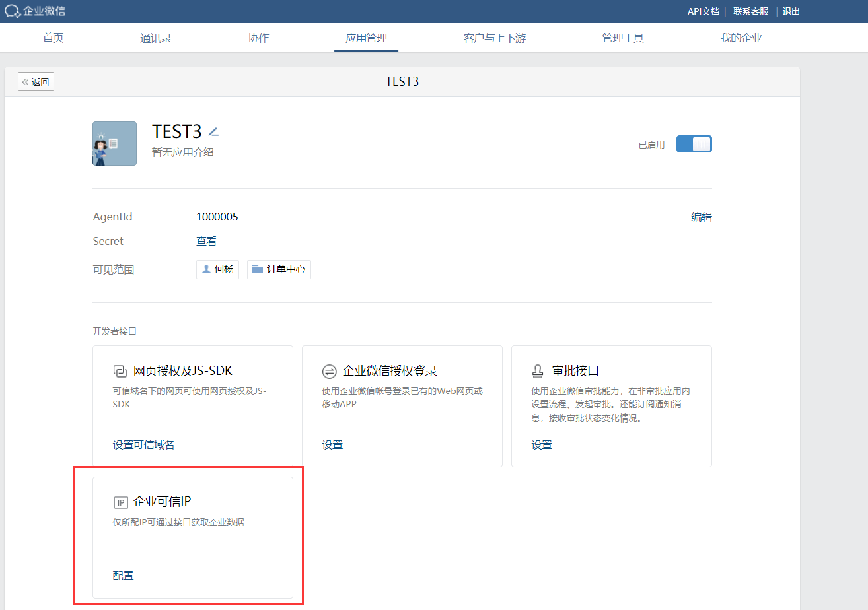Click 查看 to reveal the Secret
The height and width of the screenshot is (610, 868).
click(207, 241)
